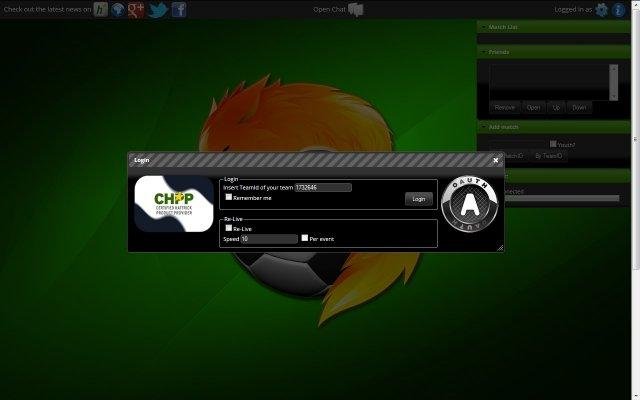Viewport: 640px width, 400px height.
Task: Open the Google Plus page icon
Action: 136,9
